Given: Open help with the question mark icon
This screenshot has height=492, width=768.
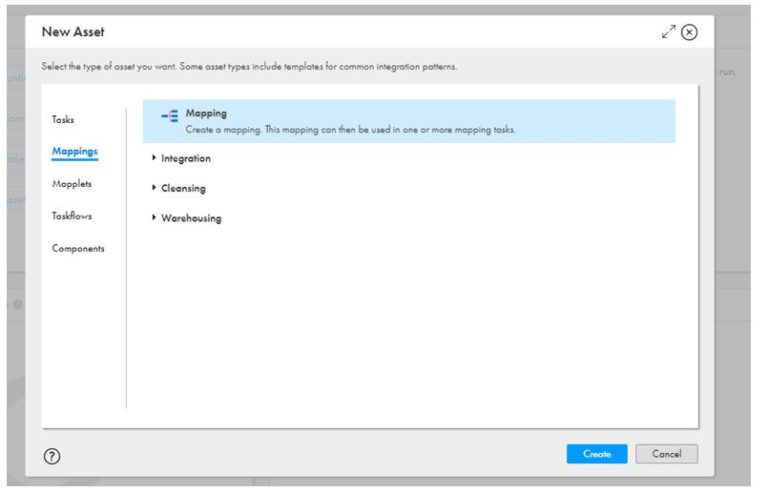Looking at the screenshot, I should (52, 455).
